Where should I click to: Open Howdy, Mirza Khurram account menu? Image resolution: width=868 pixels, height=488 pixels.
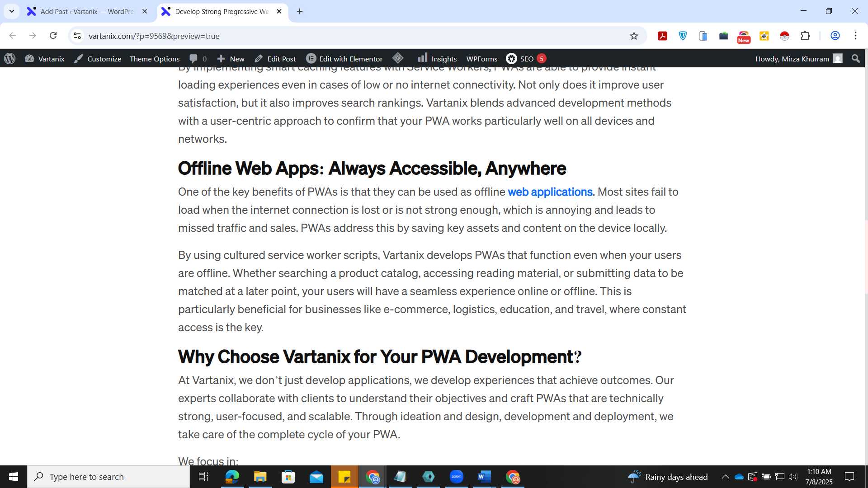798,59
